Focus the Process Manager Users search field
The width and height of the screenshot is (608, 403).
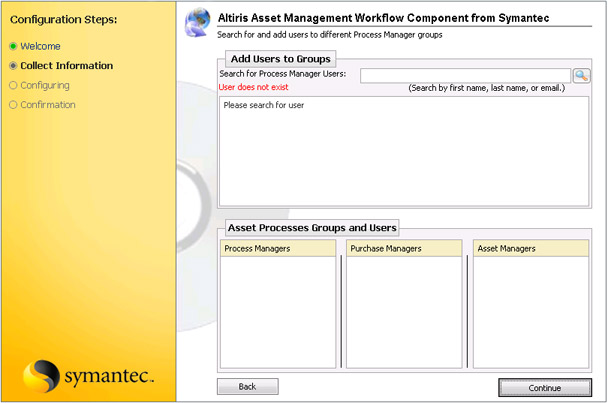[465, 76]
